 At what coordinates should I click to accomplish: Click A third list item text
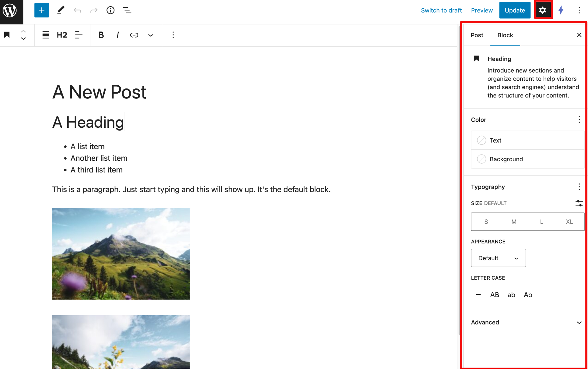96,170
